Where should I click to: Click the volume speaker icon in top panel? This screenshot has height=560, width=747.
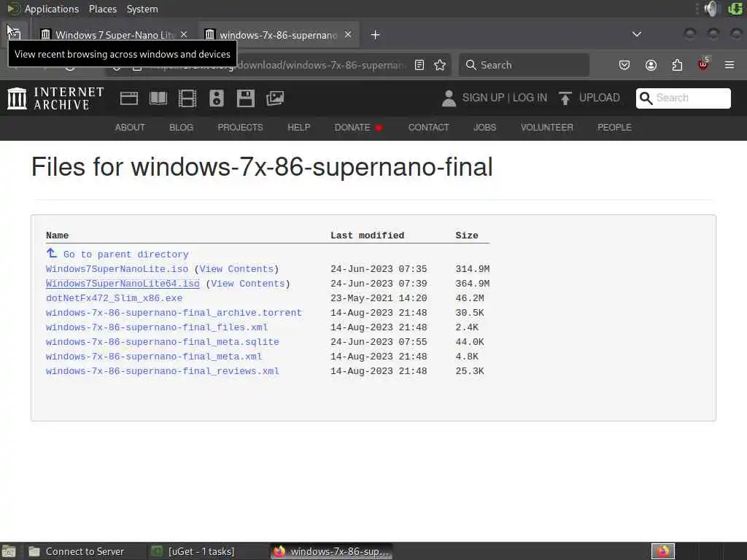pyautogui.click(x=712, y=9)
